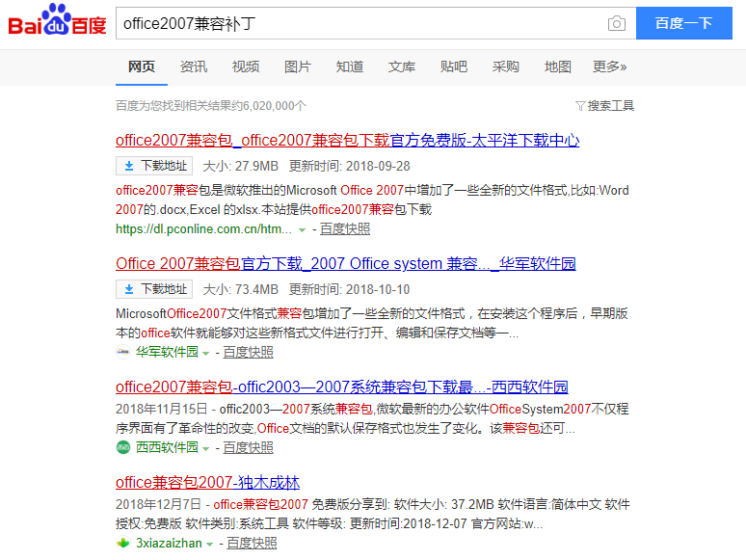
Task: Click 大小: 73.4MB text
Action: pos(241,289)
